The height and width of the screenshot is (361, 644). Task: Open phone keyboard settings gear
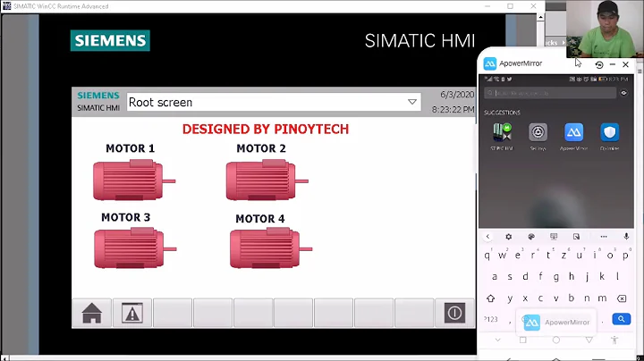pyautogui.click(x=508, y=237)
